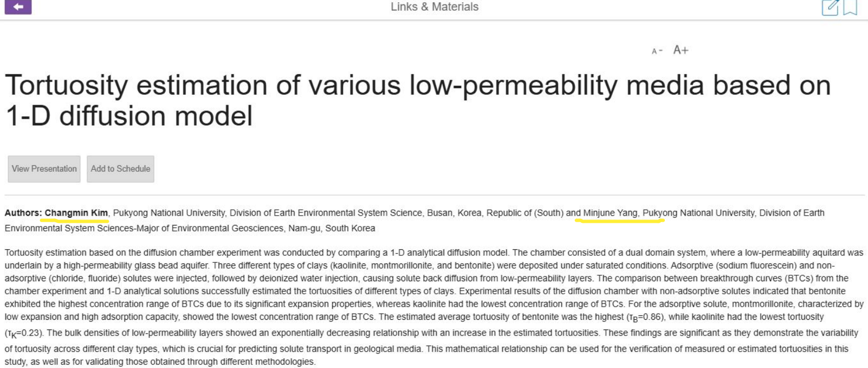Click the bentonite tortuosity value τB=0.86
This screenshot has height=368, width=868.
pos(645,317)
